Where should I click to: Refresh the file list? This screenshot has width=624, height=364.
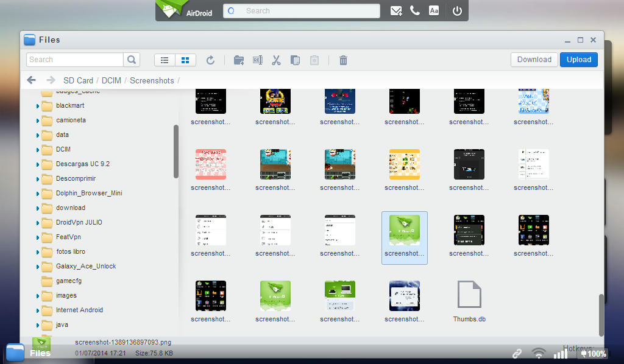(x=210, y=60)
